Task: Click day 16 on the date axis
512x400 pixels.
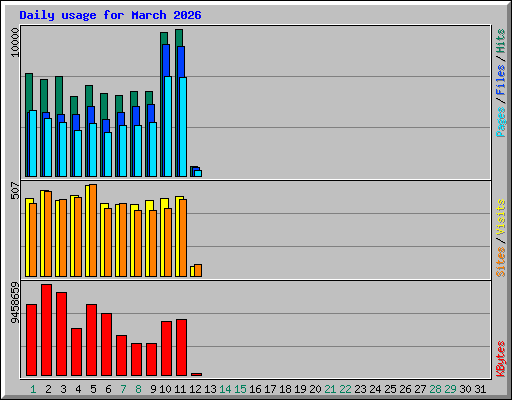Action: tap(255, 389)
